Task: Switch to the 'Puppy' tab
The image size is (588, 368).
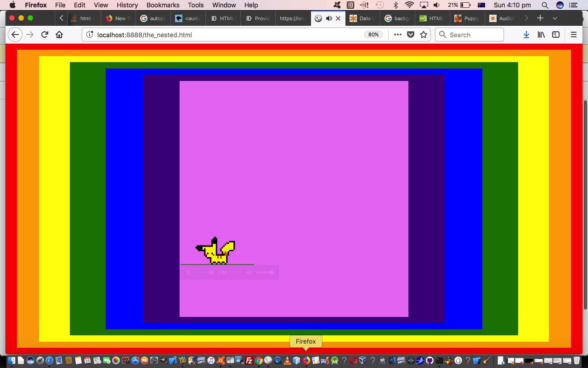Action: [468, 18]
